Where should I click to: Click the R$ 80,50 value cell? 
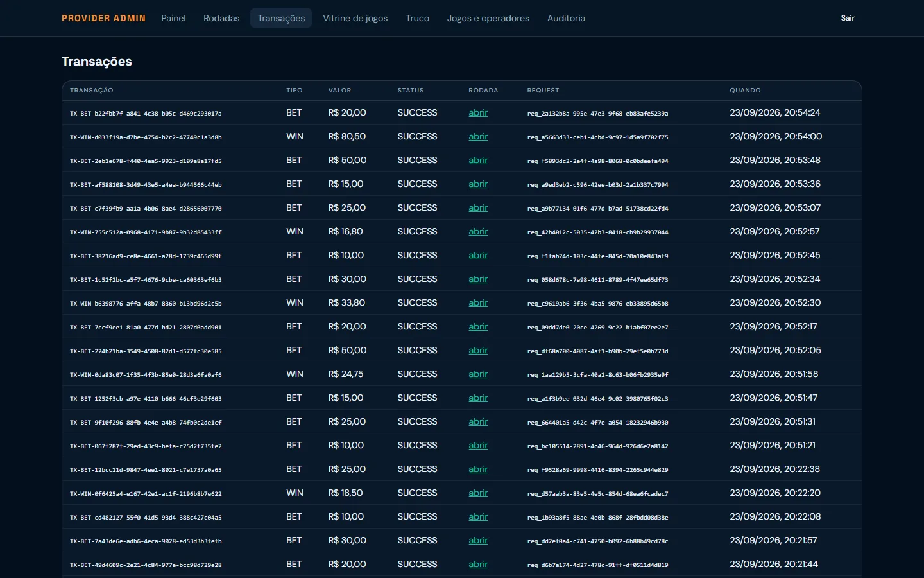tap(347, 136)
